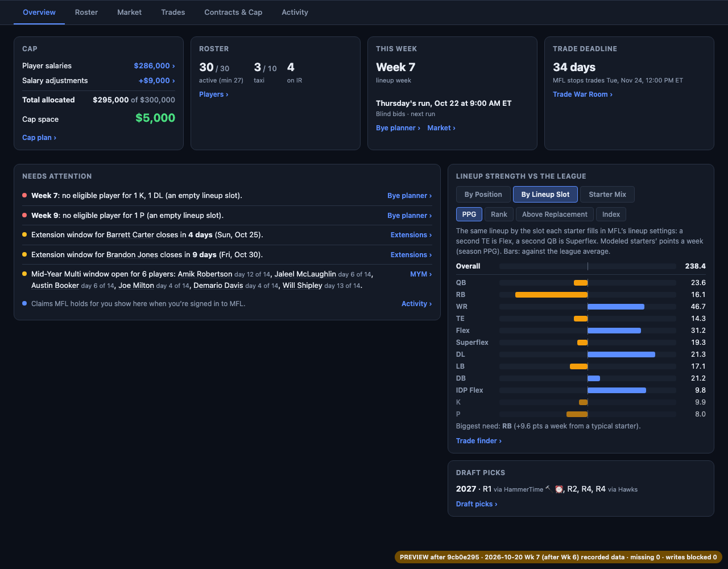Open Bye planner for the Week 7 alert

(409, 196)
